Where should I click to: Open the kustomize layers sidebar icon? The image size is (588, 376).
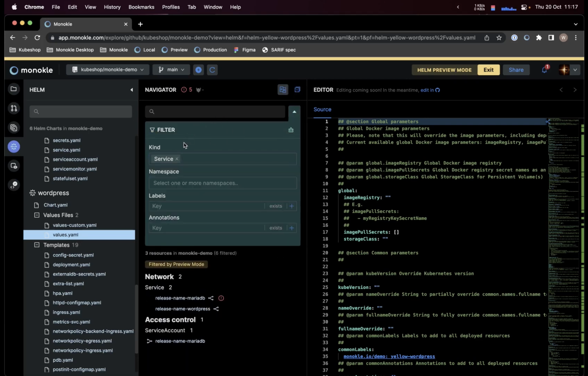[x=14, y=128]
